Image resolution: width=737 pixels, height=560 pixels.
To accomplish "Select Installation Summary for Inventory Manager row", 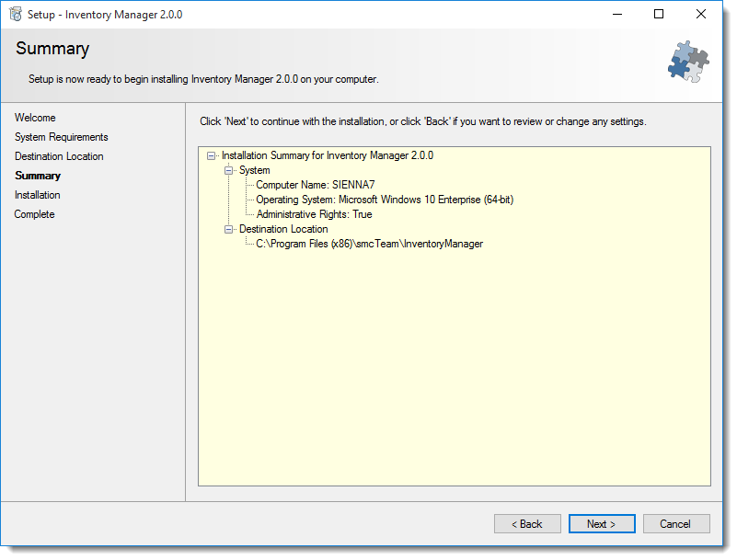I will [328, 155].
